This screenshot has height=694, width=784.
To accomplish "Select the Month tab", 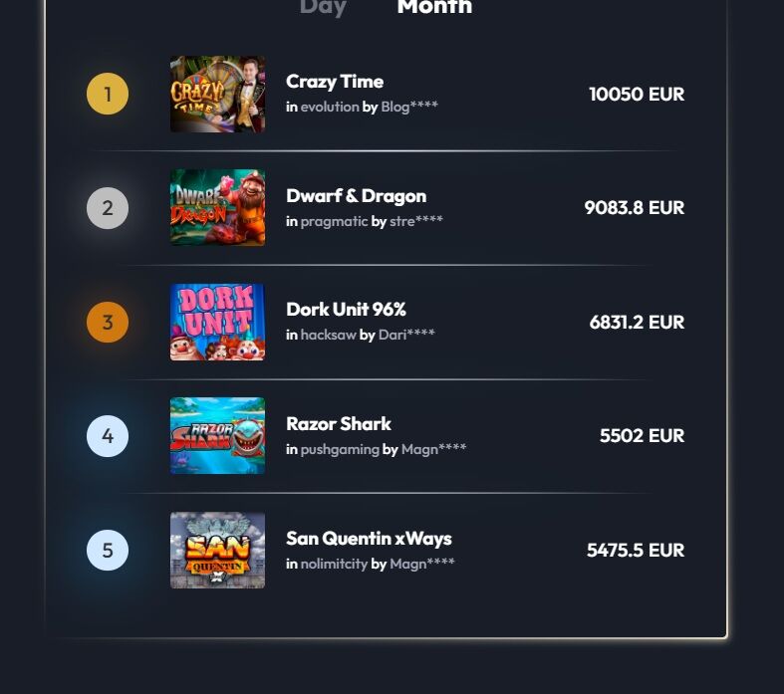I will point(434,7).
